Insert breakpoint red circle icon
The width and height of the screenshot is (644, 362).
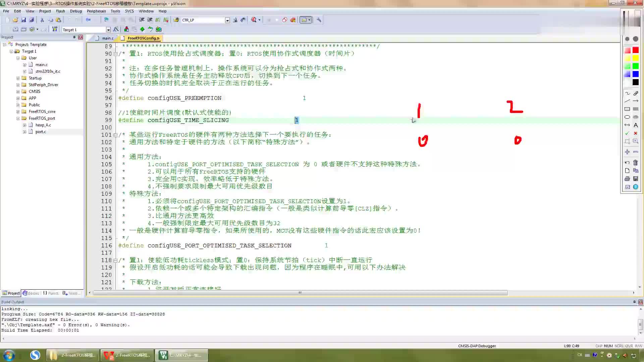285,20
